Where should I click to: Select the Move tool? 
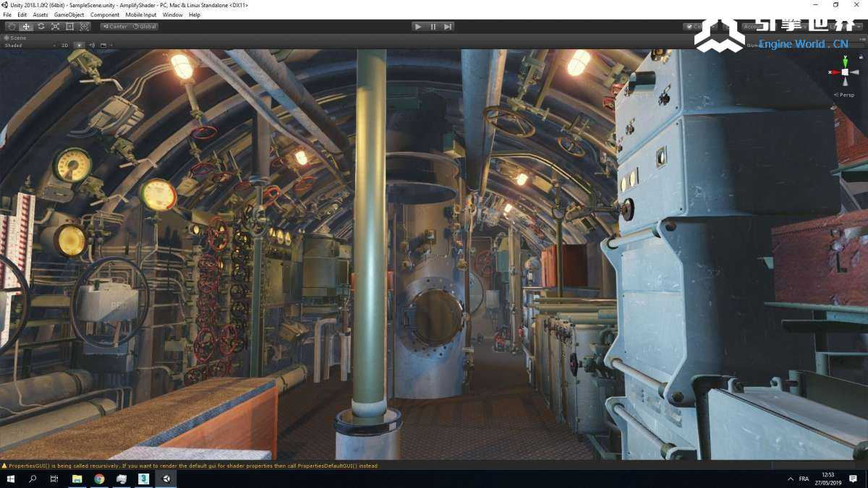[26, 27]
